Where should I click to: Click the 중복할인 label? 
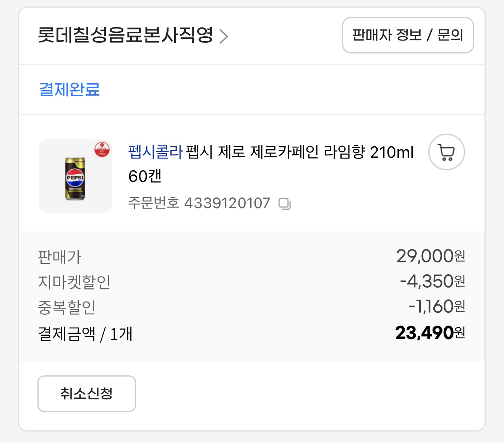pyautogui.click(x=67, y=307)
